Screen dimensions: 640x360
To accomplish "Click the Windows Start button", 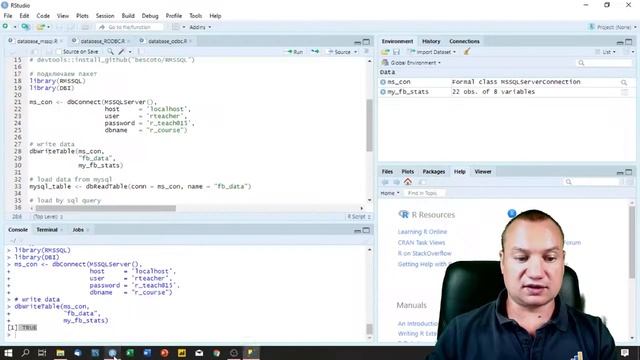I will point(8,353).
